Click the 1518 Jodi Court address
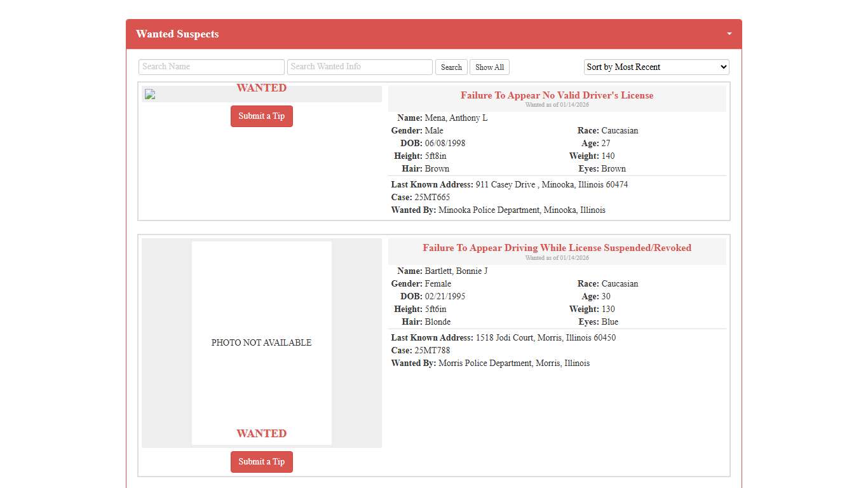This screenshot has width=868, height=488. [x=545, y=338]
